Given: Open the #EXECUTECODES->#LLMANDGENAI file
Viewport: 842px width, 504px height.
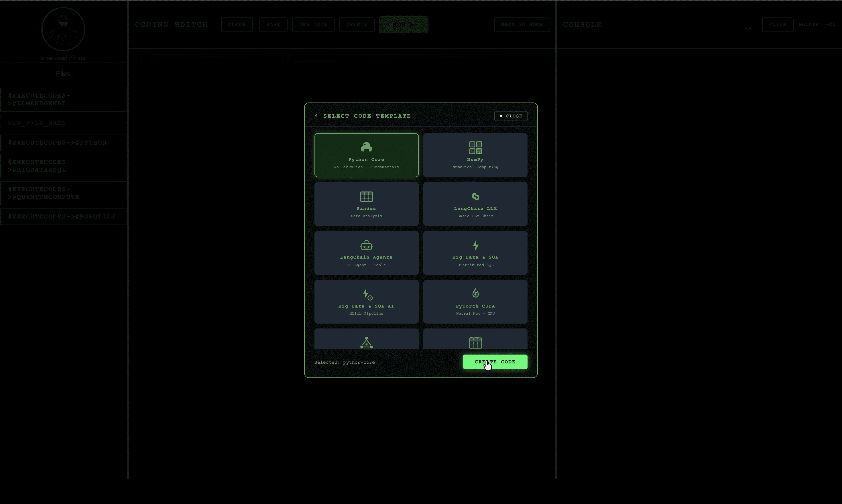Looking at the screenshot, I should [x=64, y=99].
